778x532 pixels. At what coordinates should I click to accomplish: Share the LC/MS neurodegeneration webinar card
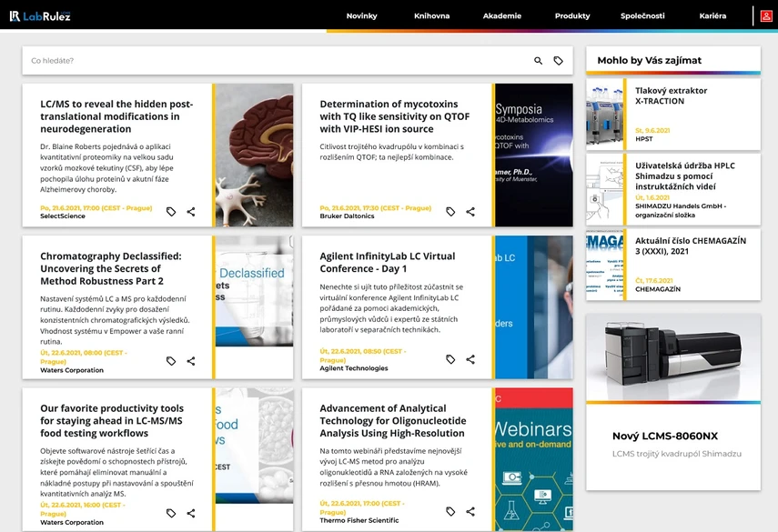click(191, 212)
